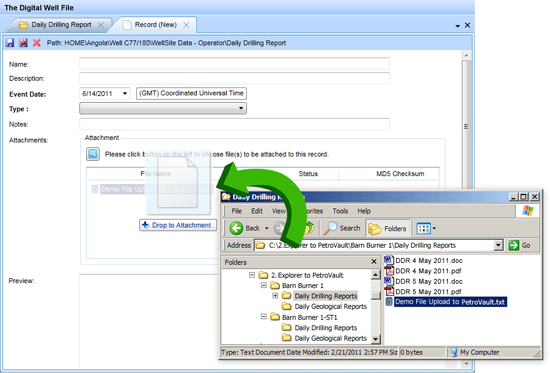Viewport: 550px width, 373px height.
Task: Toggle the Folders pane button
Action: (x=388, y=228)
